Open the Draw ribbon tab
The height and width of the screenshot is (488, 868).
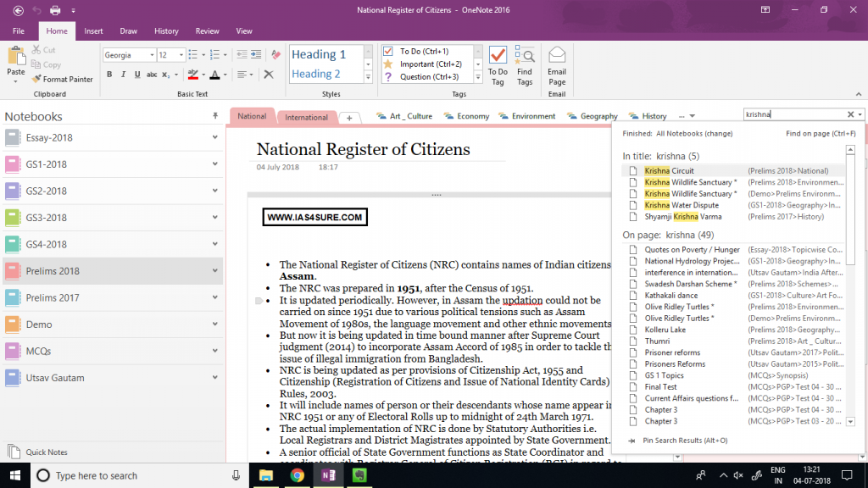click(x=128, y=30)
